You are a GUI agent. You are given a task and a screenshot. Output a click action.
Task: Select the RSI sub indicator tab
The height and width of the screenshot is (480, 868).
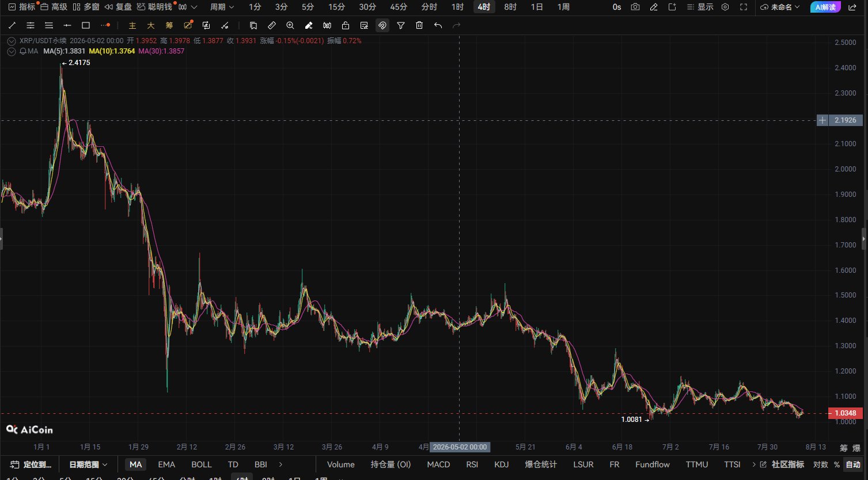(472, 464)
